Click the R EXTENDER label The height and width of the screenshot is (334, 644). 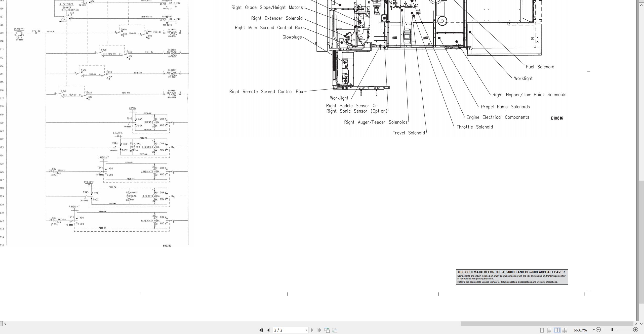click(x=66, y=4)
